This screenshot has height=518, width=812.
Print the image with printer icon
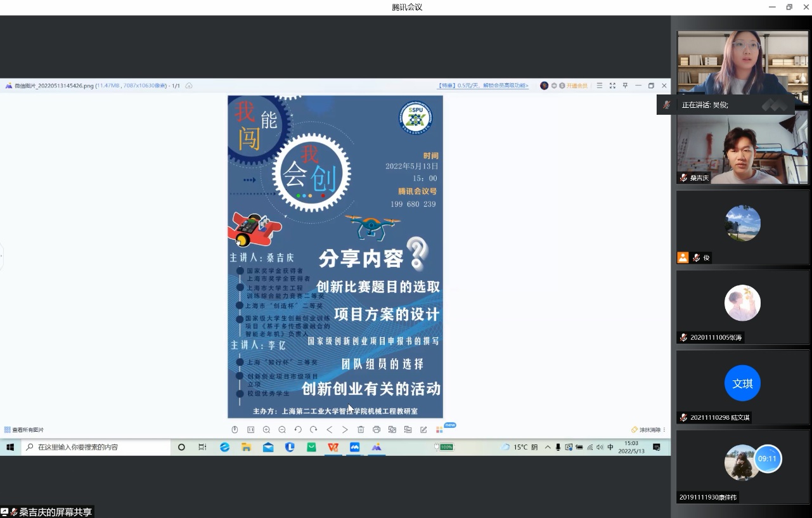pyautogui.click(x=377, y=430)
